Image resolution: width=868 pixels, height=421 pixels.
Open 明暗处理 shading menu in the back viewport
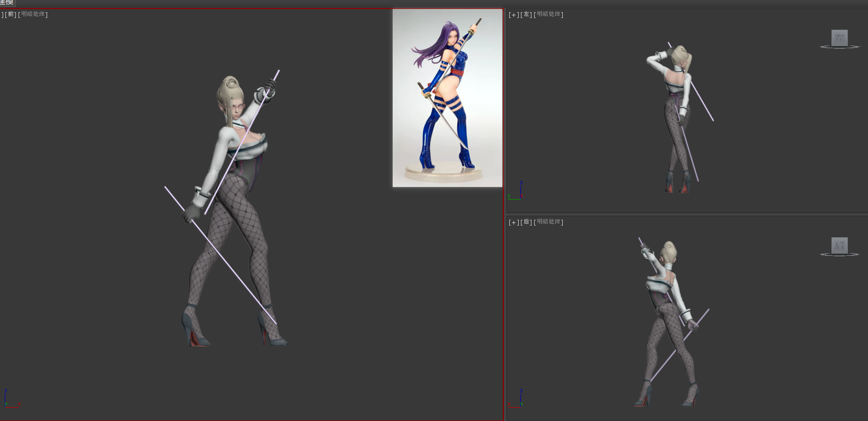point(548,222)
